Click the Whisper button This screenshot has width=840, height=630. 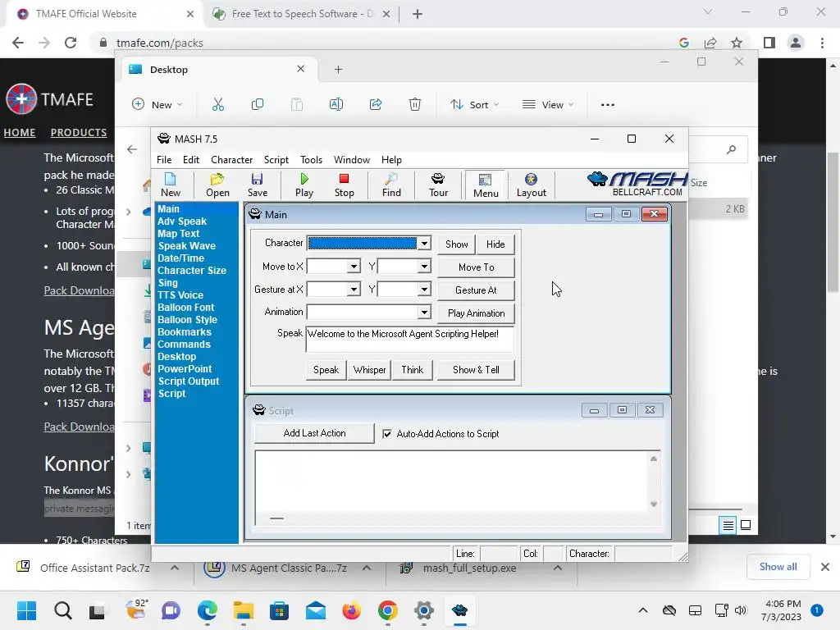[369, 370]
